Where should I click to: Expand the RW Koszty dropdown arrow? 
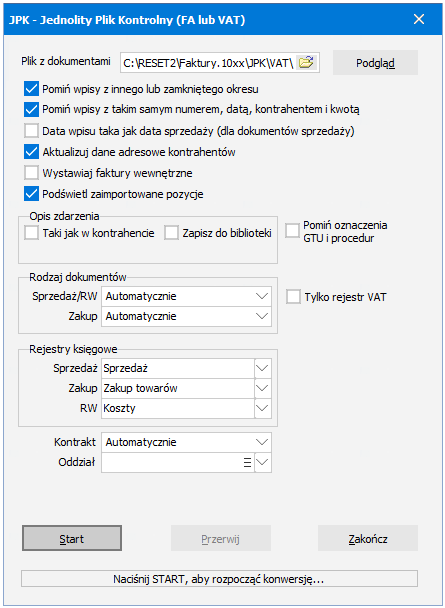263,408
